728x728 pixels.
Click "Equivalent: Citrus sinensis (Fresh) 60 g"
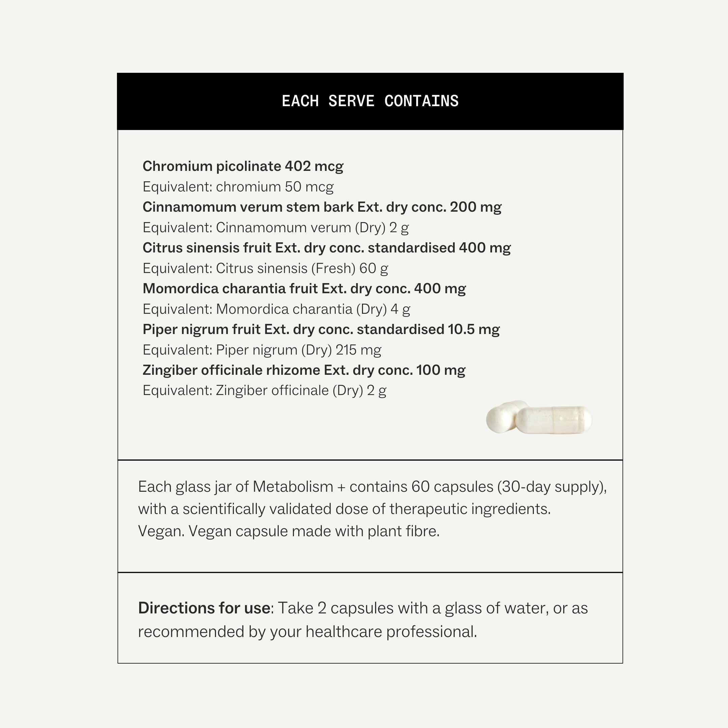point(265,268)
